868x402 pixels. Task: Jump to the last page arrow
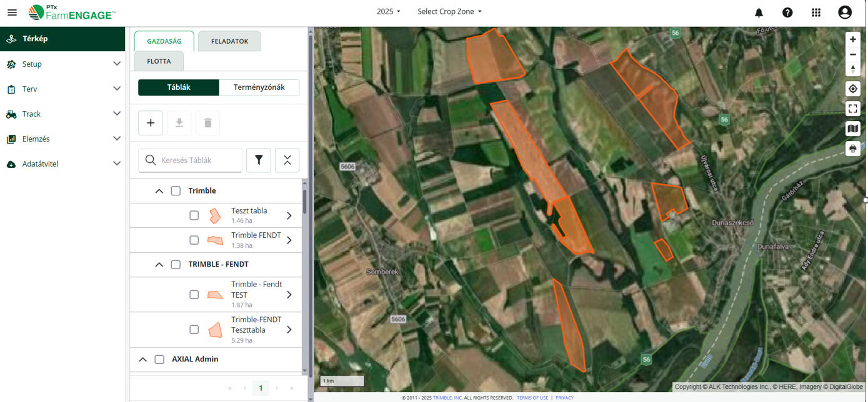(292, 388)
